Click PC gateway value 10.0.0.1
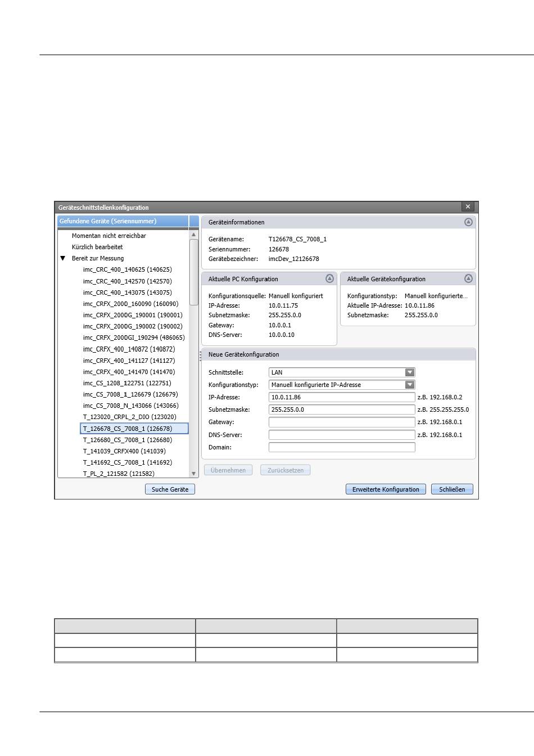Image resolution: width=534 pixels, height=756 pixels. tap(280, 325)
